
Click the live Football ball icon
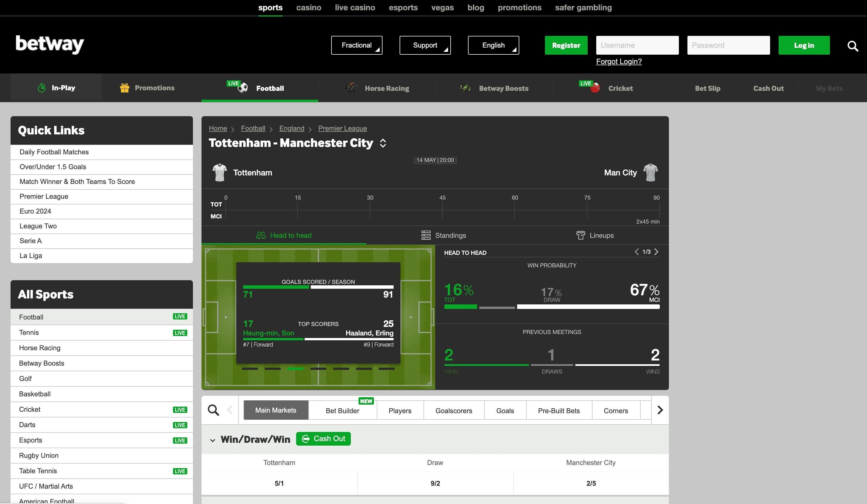[x=243, y=88]
